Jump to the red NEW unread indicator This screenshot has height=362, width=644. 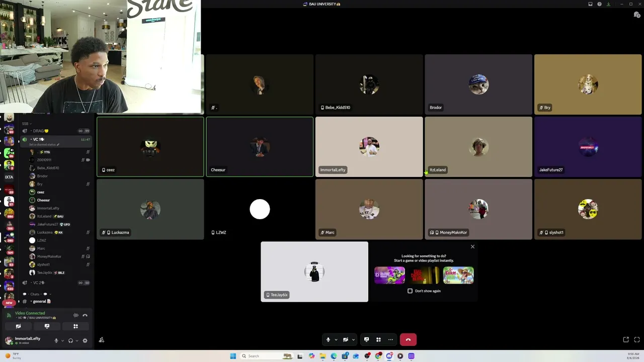click(x=9, y=303)
